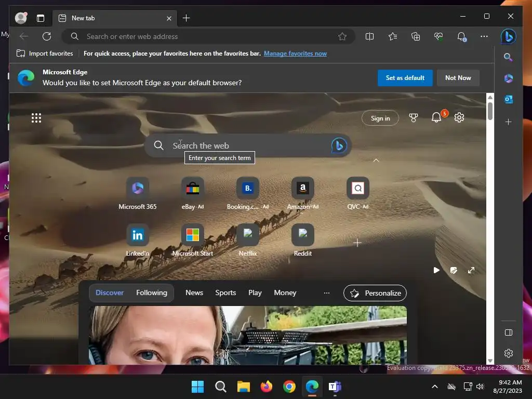Image resolution: width=532 pixels, height=399 pixels.
Task: Open the Booking.com quick link
Action: pos(248,193)
